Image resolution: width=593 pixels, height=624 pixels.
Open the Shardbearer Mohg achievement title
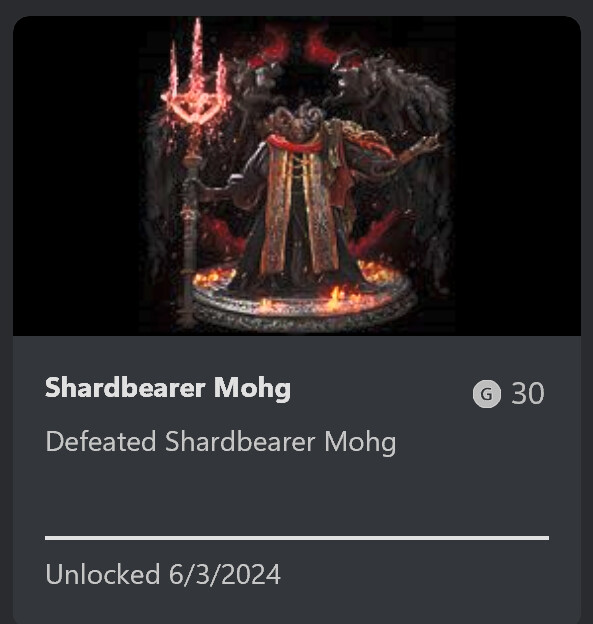click(x=168, y=388)
